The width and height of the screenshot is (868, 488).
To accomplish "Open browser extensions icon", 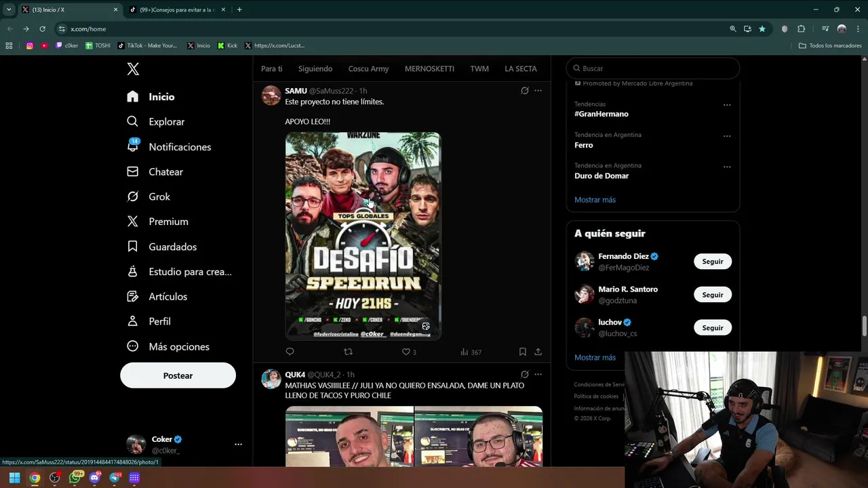I will tap(801, 29).
